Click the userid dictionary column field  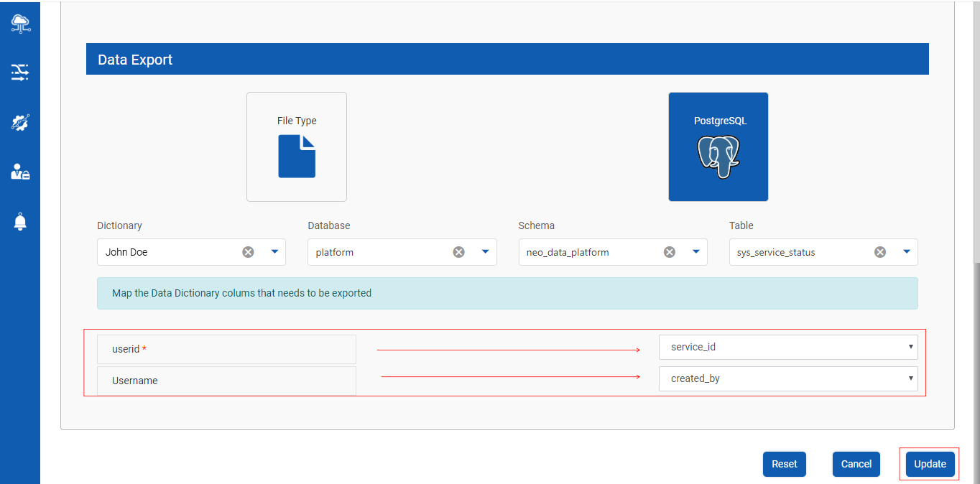pos(226,349)
